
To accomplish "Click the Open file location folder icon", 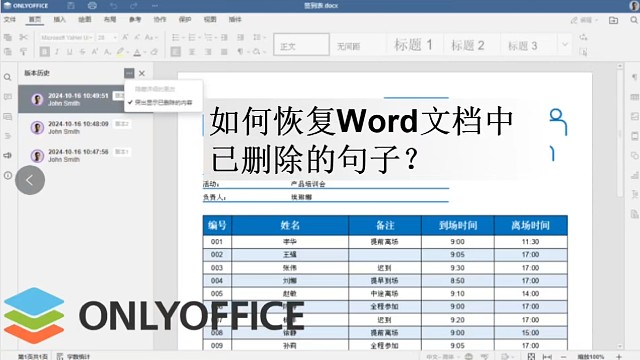I will [613, 20].
